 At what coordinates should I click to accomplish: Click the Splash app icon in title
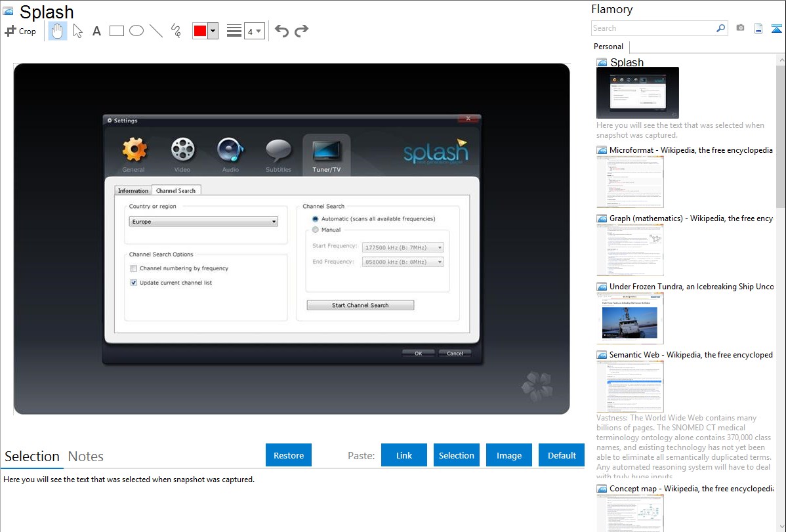[x=9, y=12]
